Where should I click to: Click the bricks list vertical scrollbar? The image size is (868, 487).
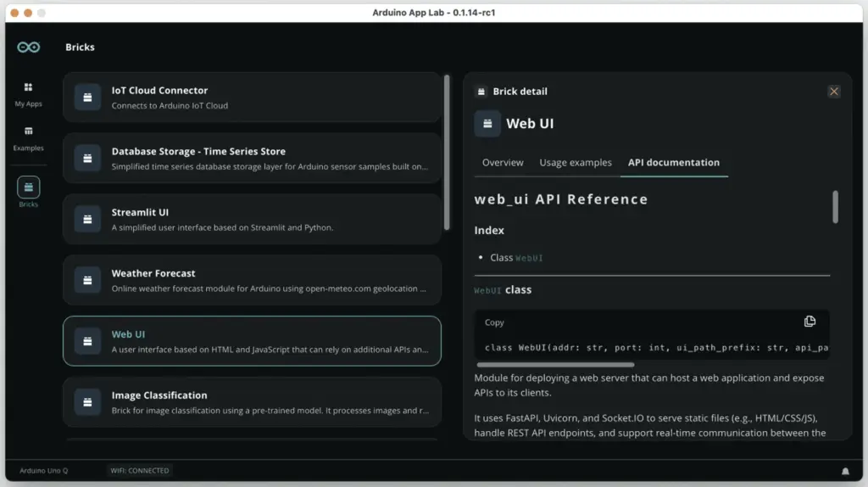point(447,153)
